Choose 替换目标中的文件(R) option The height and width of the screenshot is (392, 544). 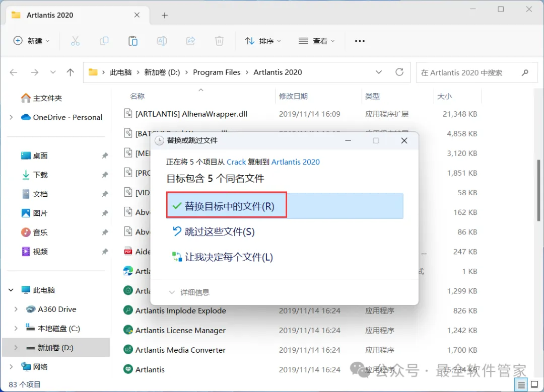click(x=285, y=206)
